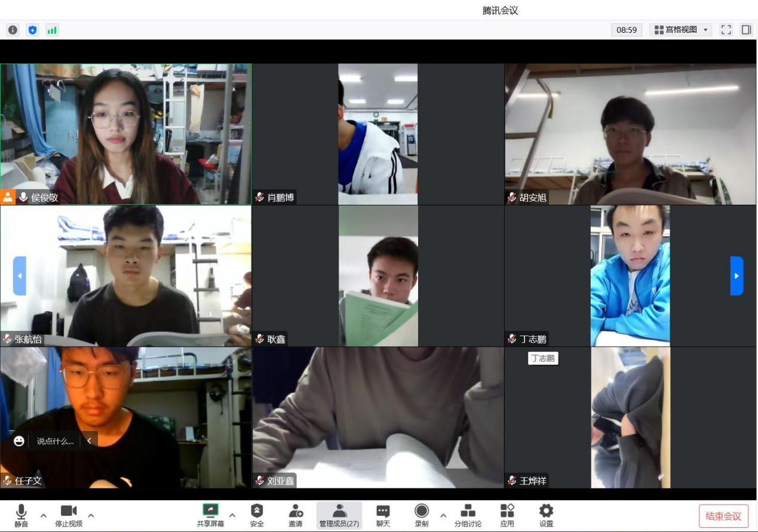
Task: Open the 聊天 chat panel
Action: 383,515
